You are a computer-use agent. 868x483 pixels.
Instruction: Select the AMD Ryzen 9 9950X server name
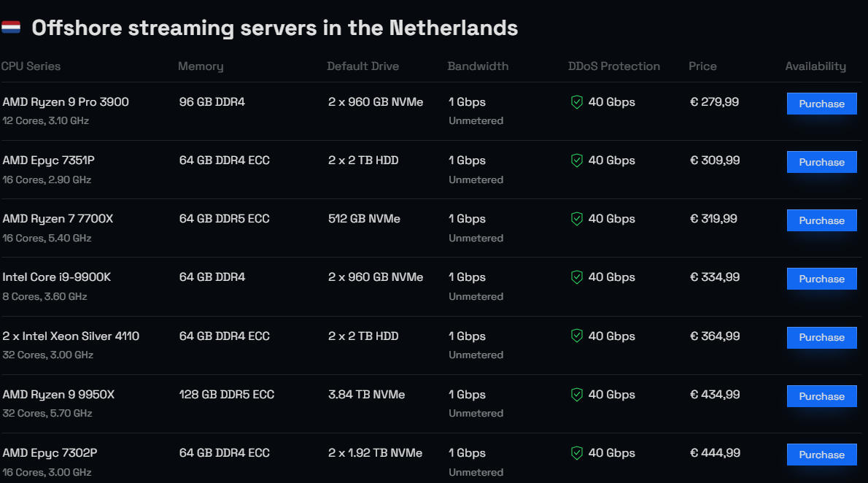[x=58, y=395]
